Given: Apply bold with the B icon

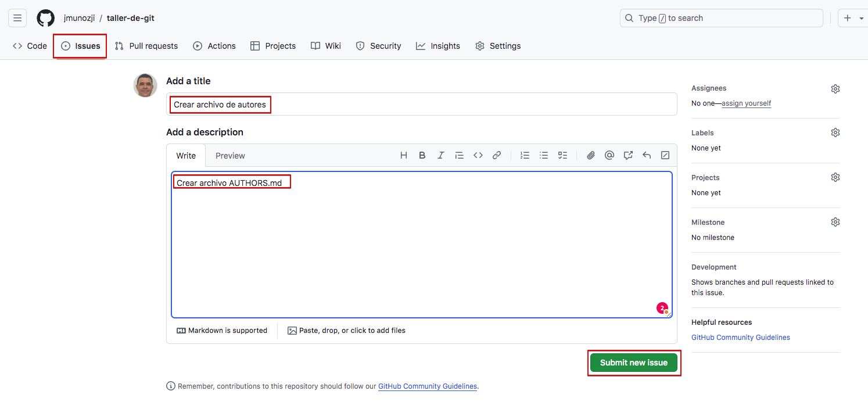Looking at the screenshot, I should [x=422, y=155].
